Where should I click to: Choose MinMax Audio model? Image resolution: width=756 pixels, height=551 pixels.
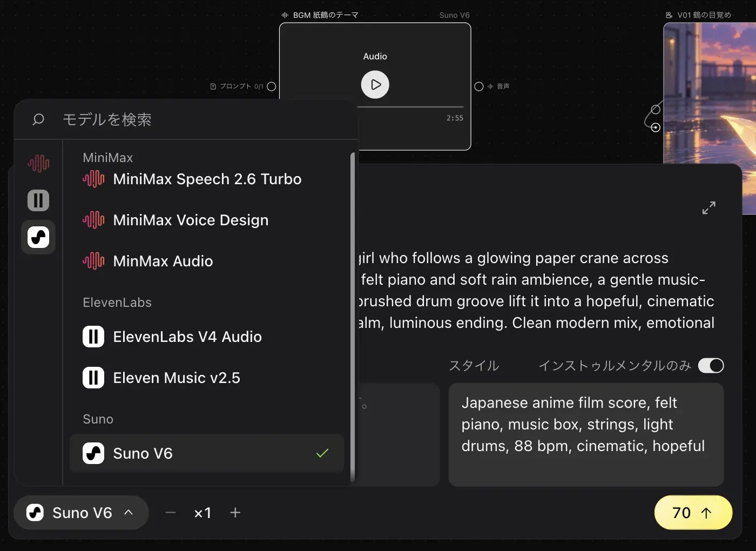coord(207,261)
